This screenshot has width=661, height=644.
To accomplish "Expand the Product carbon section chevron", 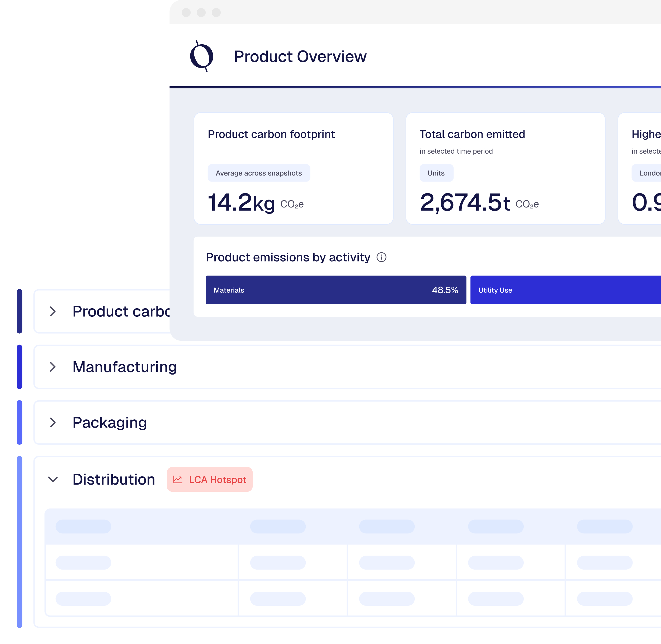I will point(53,311).
